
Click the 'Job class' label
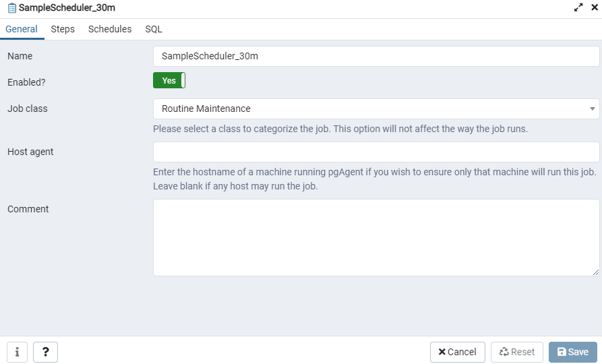28,109
